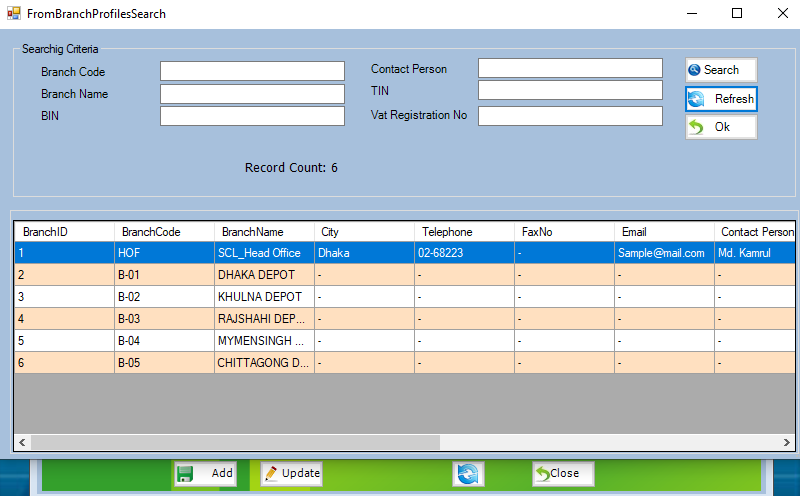
Task: Focus the Branch Name input field
Action: [252, 94]
